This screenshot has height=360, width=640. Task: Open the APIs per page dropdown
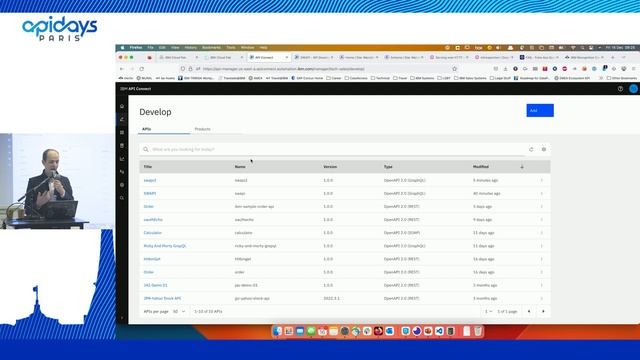(179, 311)
